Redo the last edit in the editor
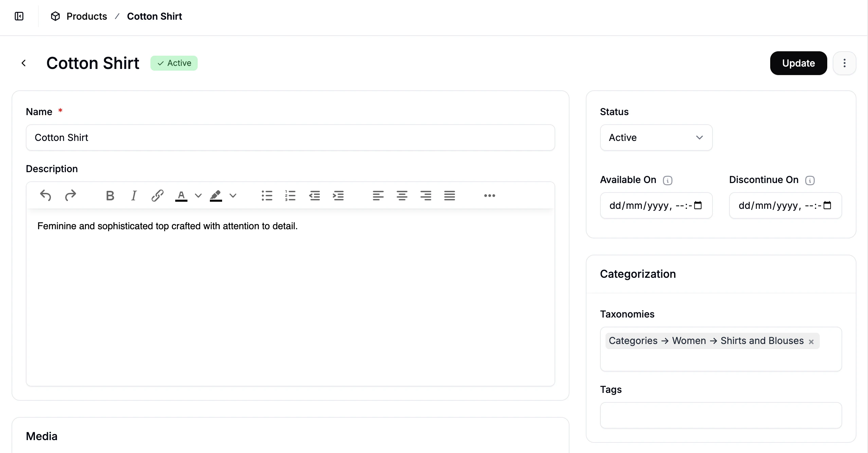The height and width of the screenshot is (453, 868). (x=70, y=196)
